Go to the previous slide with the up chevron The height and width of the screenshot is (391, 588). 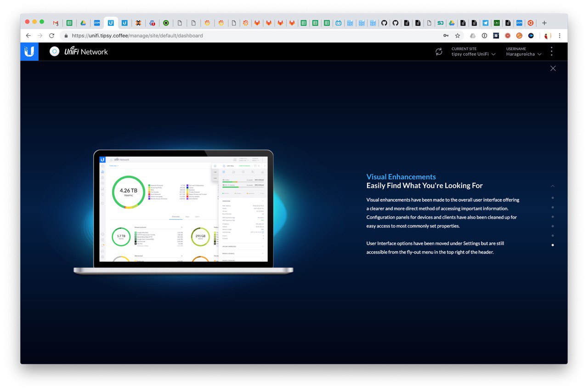(x=553, y=186)
